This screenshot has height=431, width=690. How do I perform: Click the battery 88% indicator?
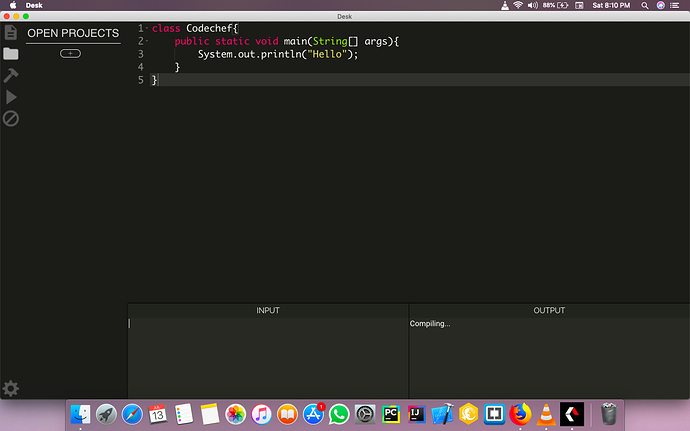[555, 5]
